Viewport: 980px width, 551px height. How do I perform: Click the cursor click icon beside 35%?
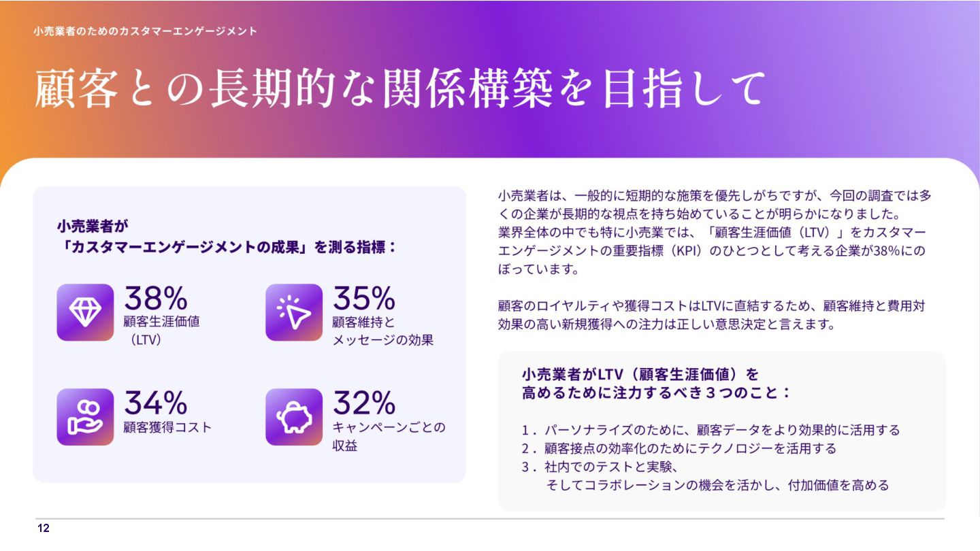pos(293,312)
